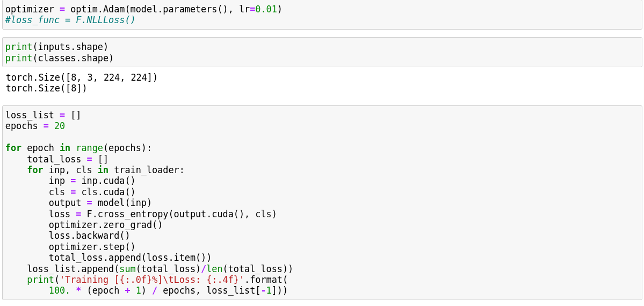Screen dimensions: 644x306
Task: Click the optimizer.zero_grad() line
Action: click(105, 225)
